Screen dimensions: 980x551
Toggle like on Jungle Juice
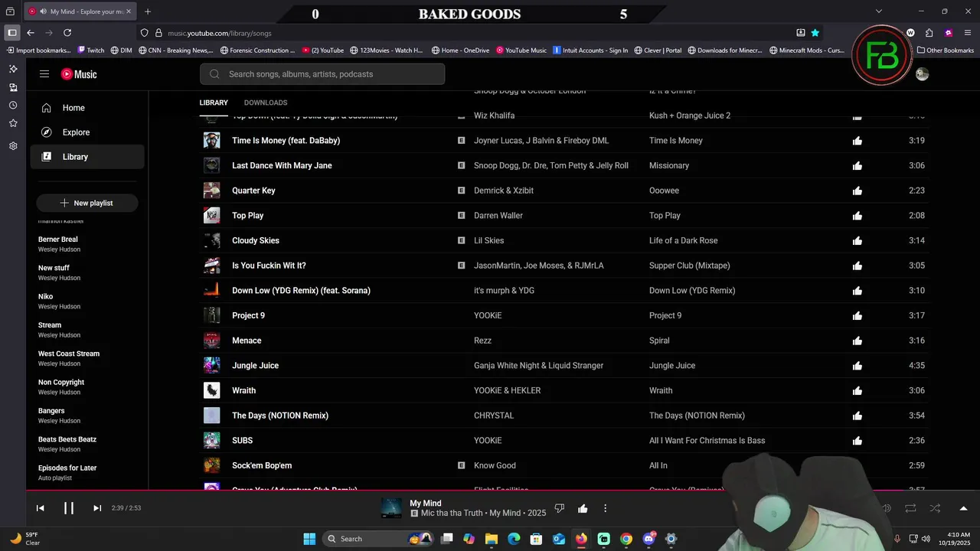click(x=857, y=366)
